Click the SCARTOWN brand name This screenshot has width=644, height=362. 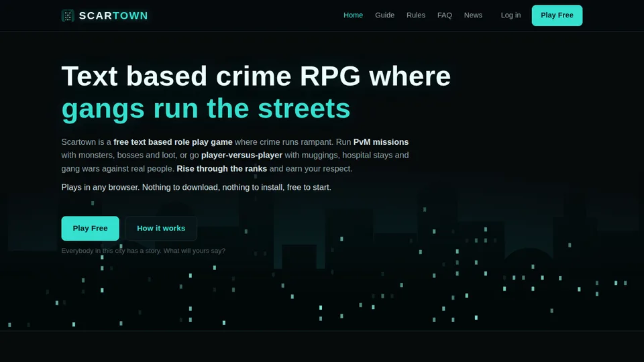(x=113, y=15)
